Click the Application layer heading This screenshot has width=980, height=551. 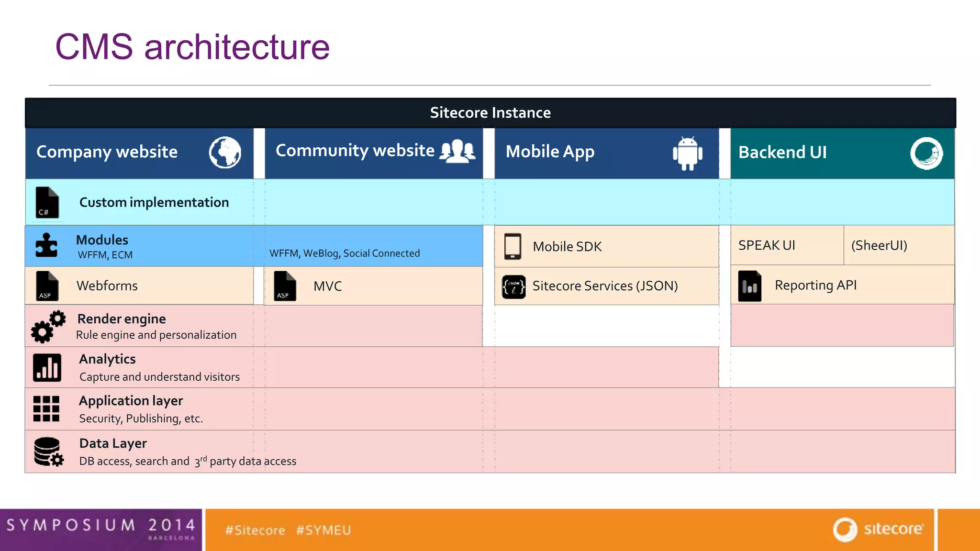click(x=131, y=401)
